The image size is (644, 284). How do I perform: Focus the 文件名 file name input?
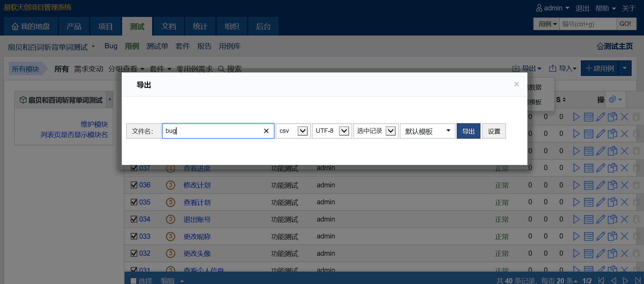218,131
